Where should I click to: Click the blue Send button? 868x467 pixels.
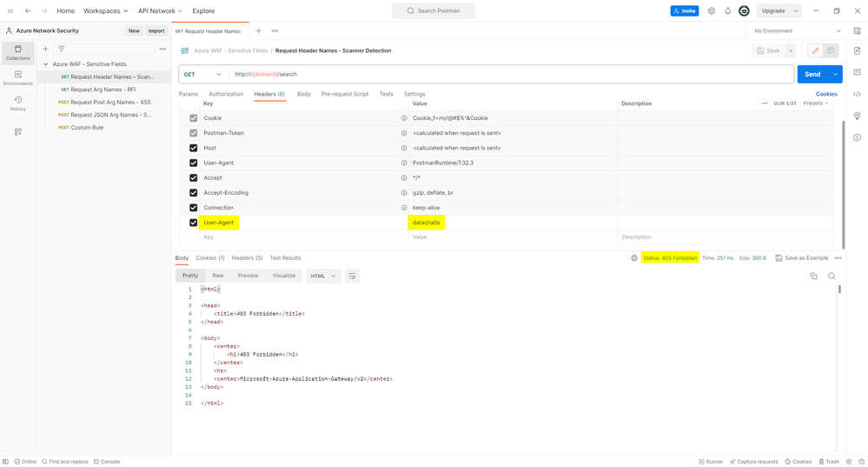(x=812, y=74)
